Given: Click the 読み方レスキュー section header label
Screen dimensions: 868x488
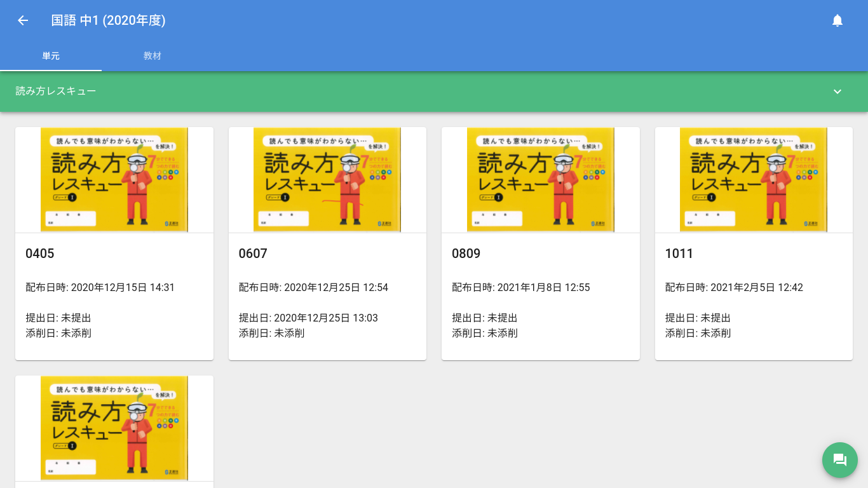Looking at the screenshot, I should coord(56,91).
